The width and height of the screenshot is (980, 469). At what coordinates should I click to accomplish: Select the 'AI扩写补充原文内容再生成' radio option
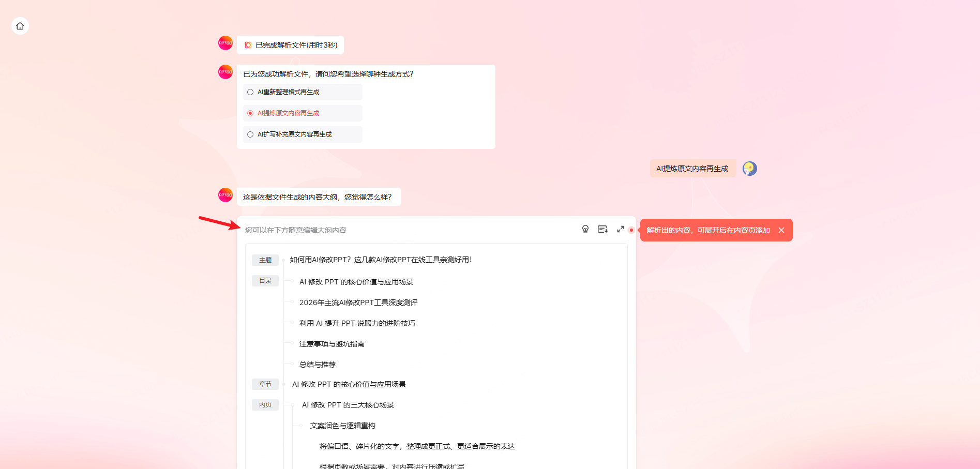250,134
